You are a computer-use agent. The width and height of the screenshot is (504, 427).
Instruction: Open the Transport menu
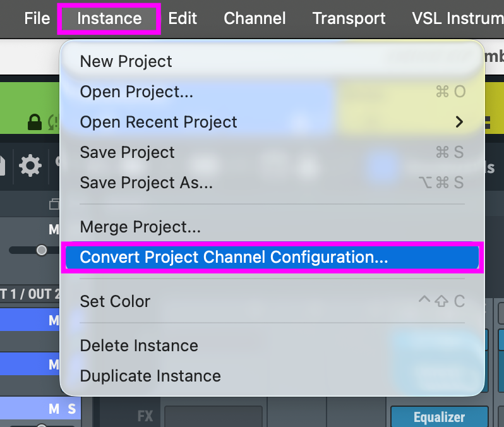[x=349, y=18]
